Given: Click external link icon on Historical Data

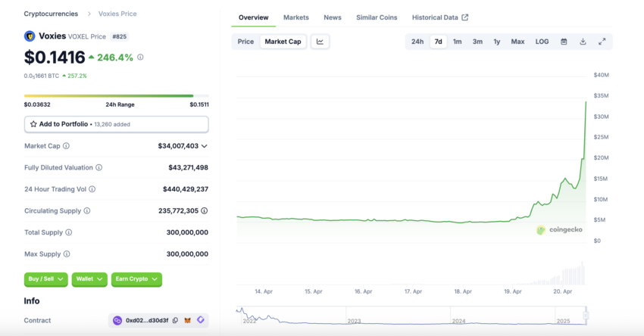Looking at the screenshot, I should point(465,17).
